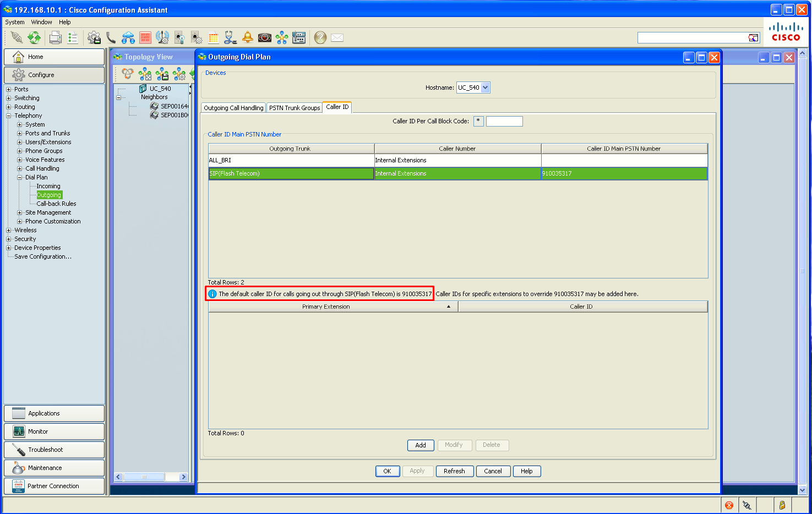This screenshot has height=514, width=812.
Task: Select the ALL_BRI trunk row
Action: tap(457, 160)
